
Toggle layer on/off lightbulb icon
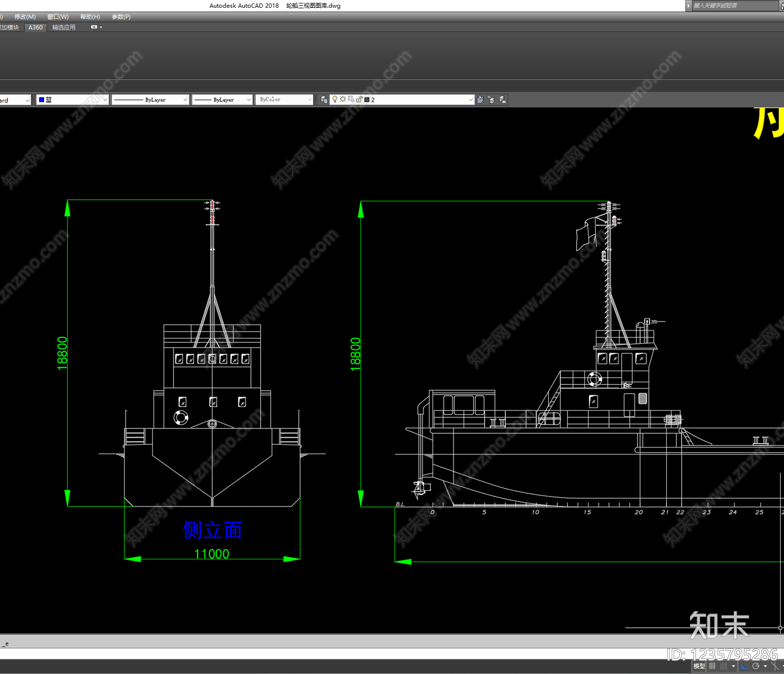click(x=335, y=100)
